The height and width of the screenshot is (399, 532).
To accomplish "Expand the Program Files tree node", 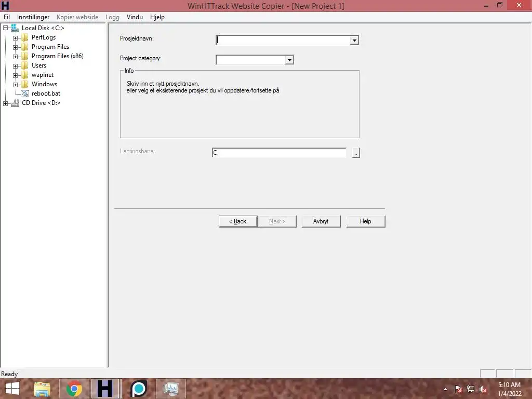I will (15, 47).
